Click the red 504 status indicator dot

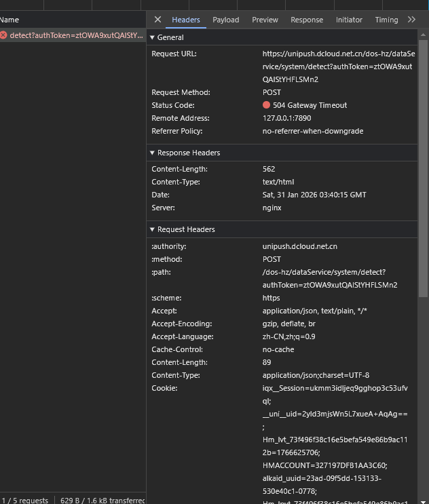point(266,105)
